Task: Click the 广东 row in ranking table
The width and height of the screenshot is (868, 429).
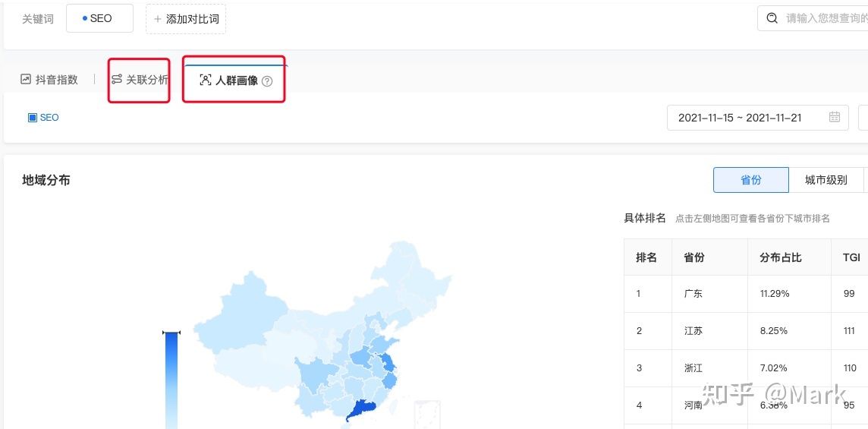Action: point(746,294)
